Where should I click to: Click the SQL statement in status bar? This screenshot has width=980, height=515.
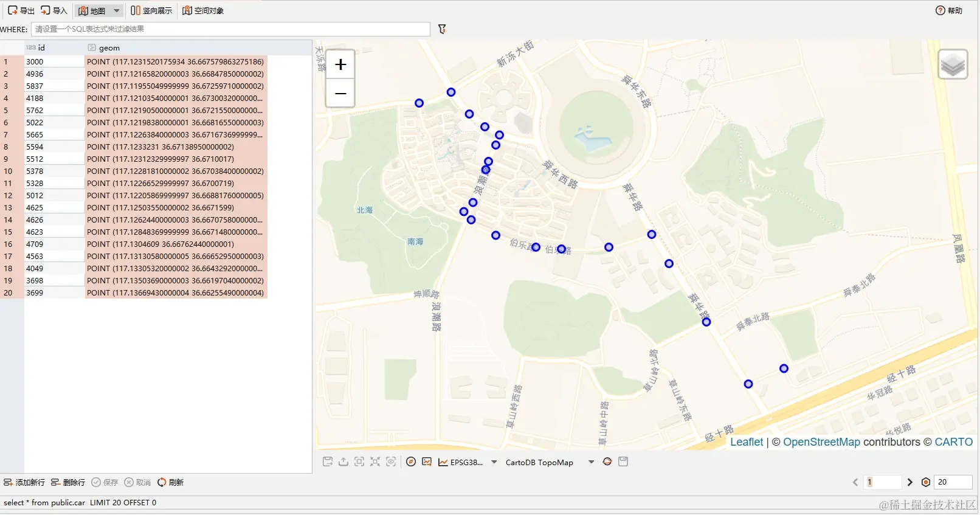coord(80,503)
